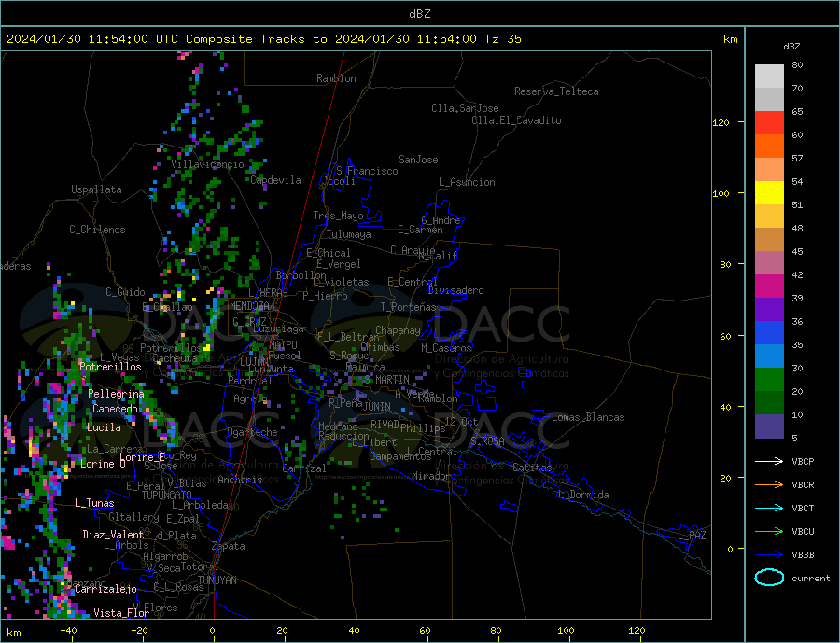Screen dimensions: 840x643
Task: Click the L_Tunas place label
Action: [94, 503]
